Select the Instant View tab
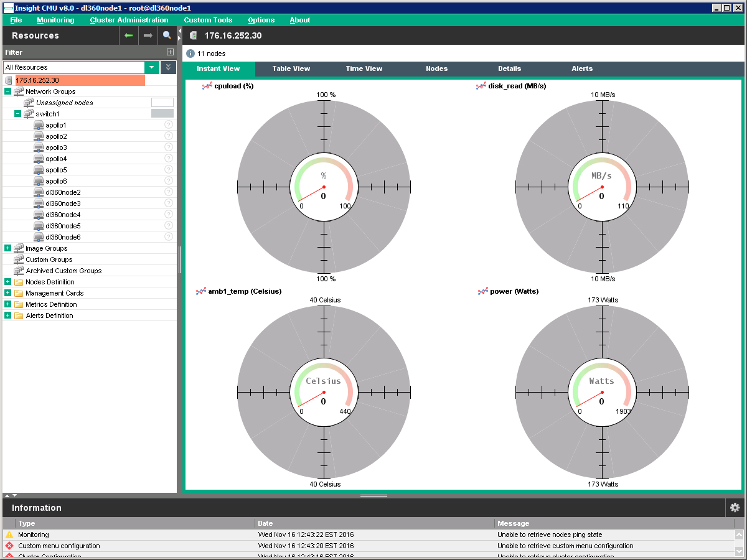The height and width of the screenshot is (560, 747). (x=218, y=68)
